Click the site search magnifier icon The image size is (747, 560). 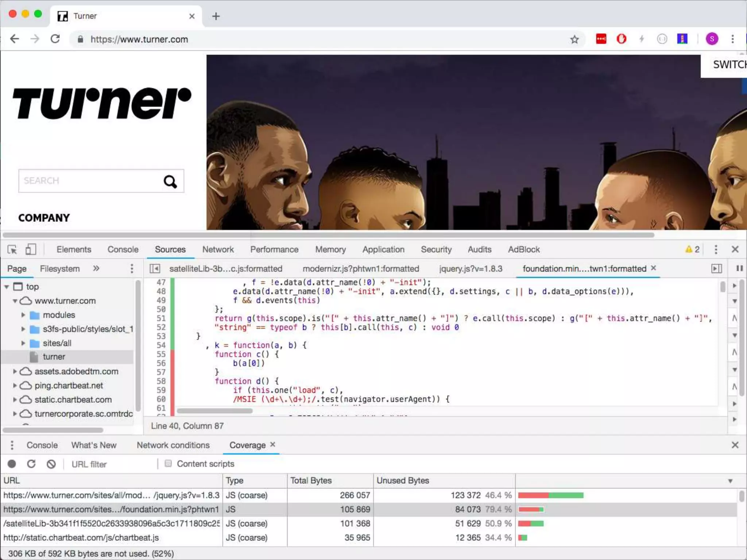click(x=170, y=181)
